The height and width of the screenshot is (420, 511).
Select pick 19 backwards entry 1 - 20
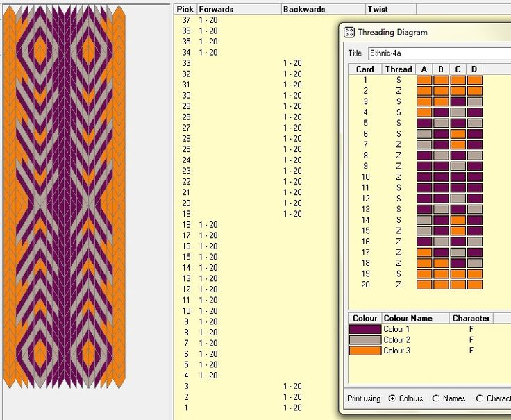pyautogui.click(x=292, y=214)
